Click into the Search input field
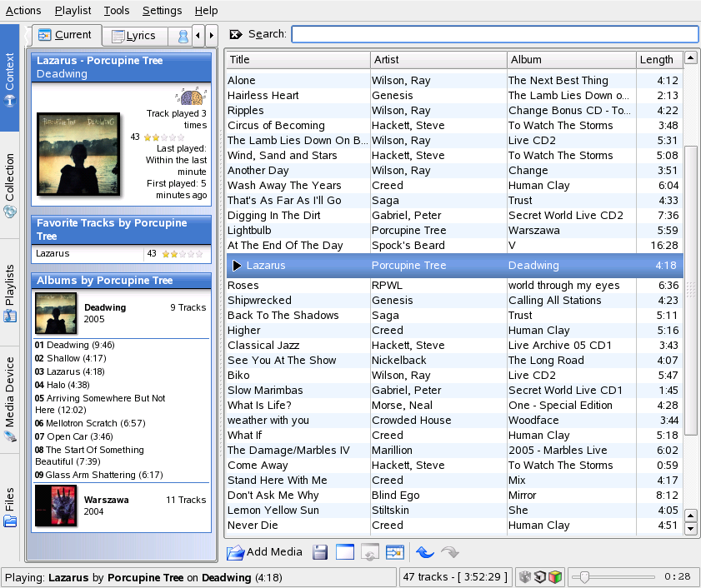The width and height of the screenshot is (701, 588). tap(494, 34)
